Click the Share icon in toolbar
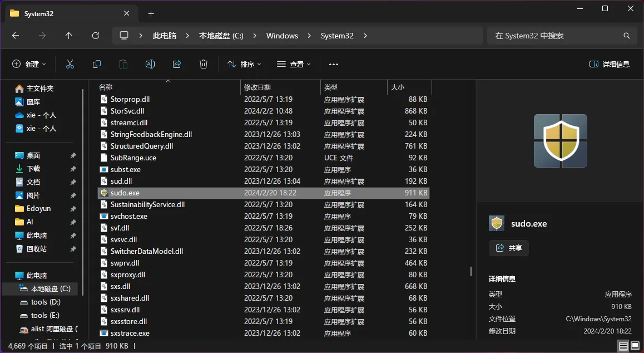644x353 pixels. click(177, 64)
